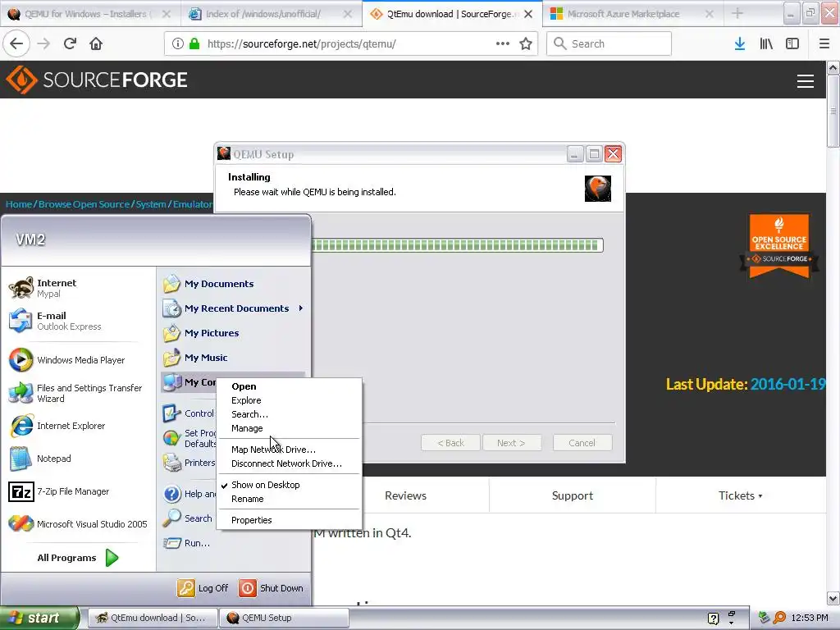This screenshot has width=840, height=630.
Task: Bookmark this page with the star icon
Action: (x=526, y=43)
